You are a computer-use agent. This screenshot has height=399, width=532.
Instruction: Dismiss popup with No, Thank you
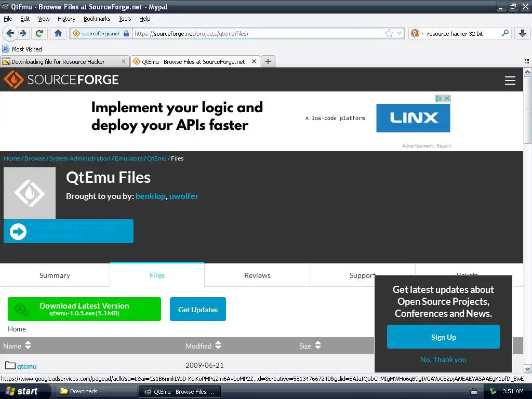coord(443,360)
